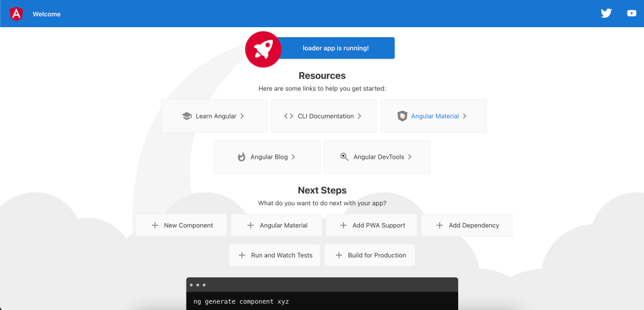Open the YouTube icon link
Viewport: 644px width, 310px height.
coord(631,13)
